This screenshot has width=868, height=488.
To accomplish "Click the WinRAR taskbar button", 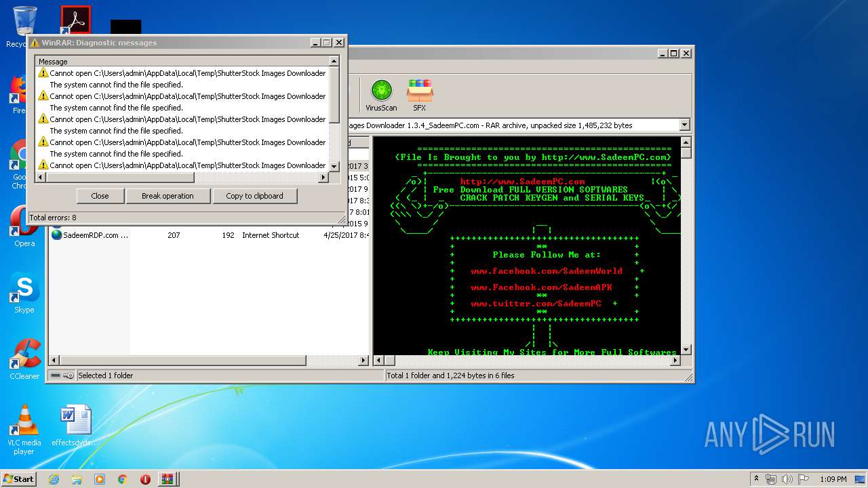I will [167, 479].
